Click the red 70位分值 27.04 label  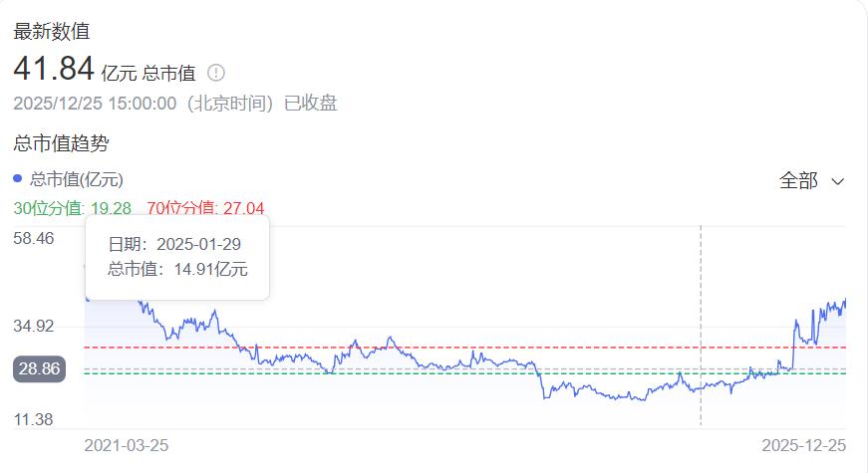click(x=205, y=208)
